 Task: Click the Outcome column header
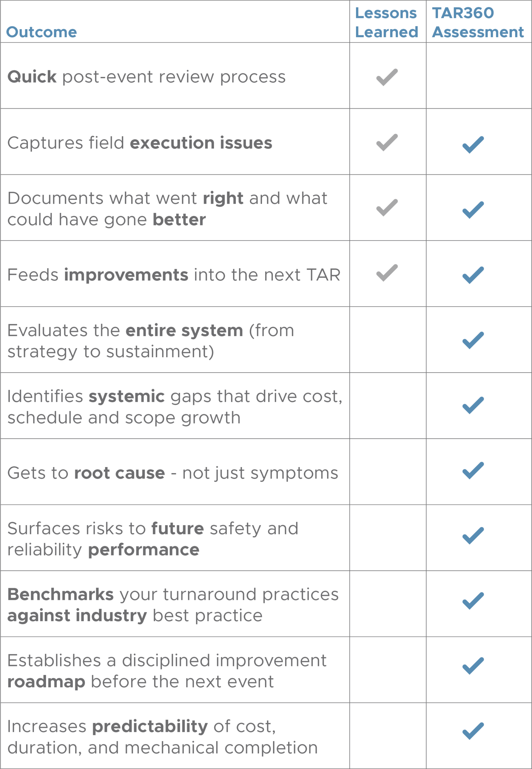(x=42, y=32)
